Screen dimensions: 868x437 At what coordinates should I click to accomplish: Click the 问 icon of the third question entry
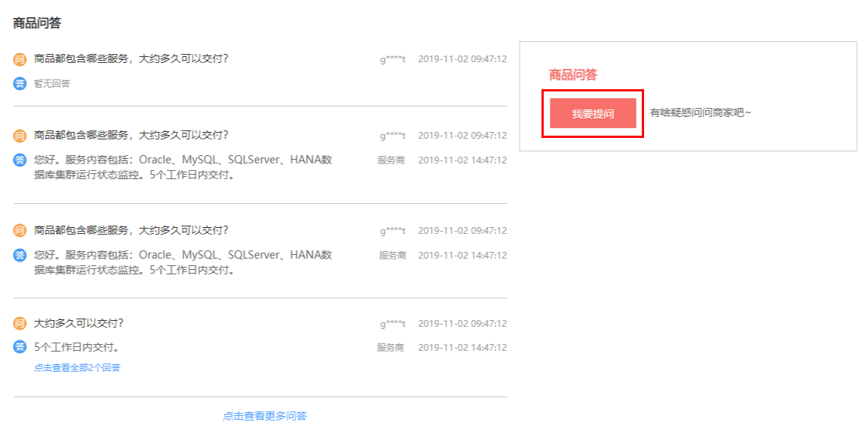point(20,231)
